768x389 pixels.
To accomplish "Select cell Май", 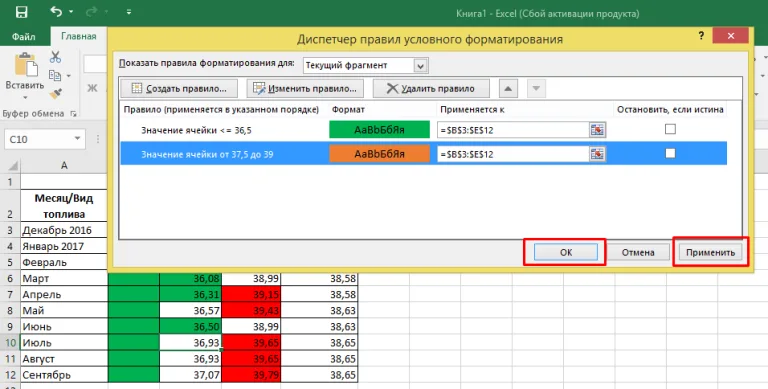I will pyautogui.click(x=64, y=311).
